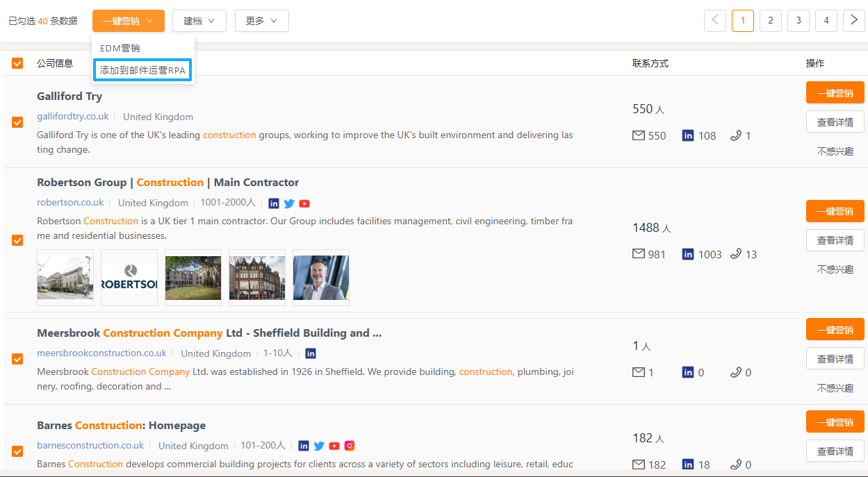Select page 1 in pagination
The width and height of the screenshot is (868, 477).
click(743, 21)
